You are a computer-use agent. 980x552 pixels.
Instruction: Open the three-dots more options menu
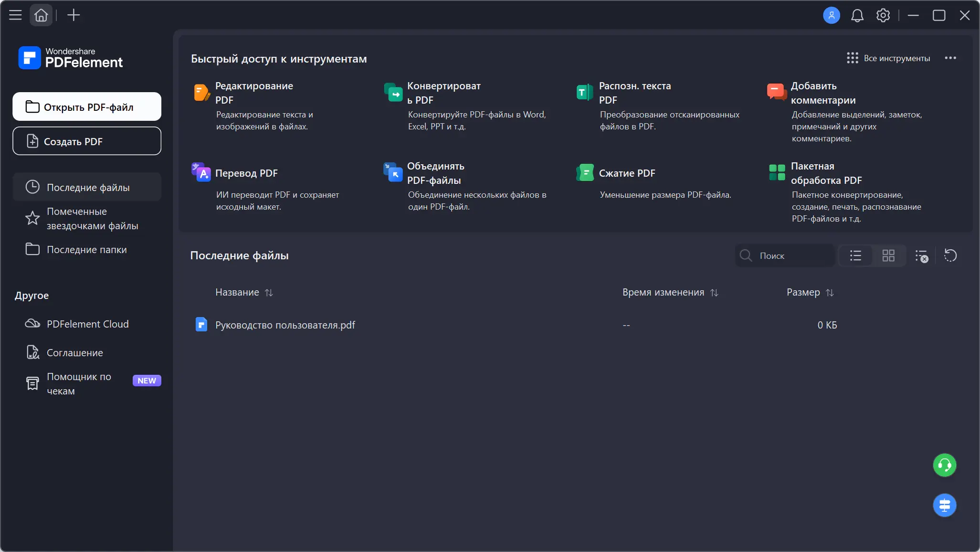[x=950, y=58]
